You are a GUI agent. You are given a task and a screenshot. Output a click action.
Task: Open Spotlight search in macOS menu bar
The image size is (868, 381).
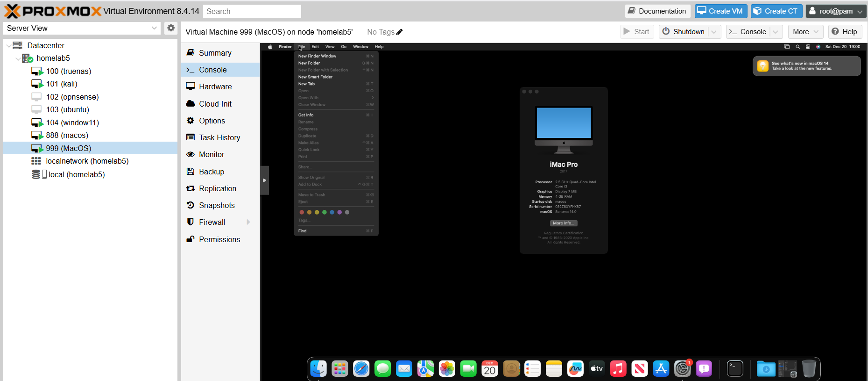pyautogui.click(x=797, y=47)
